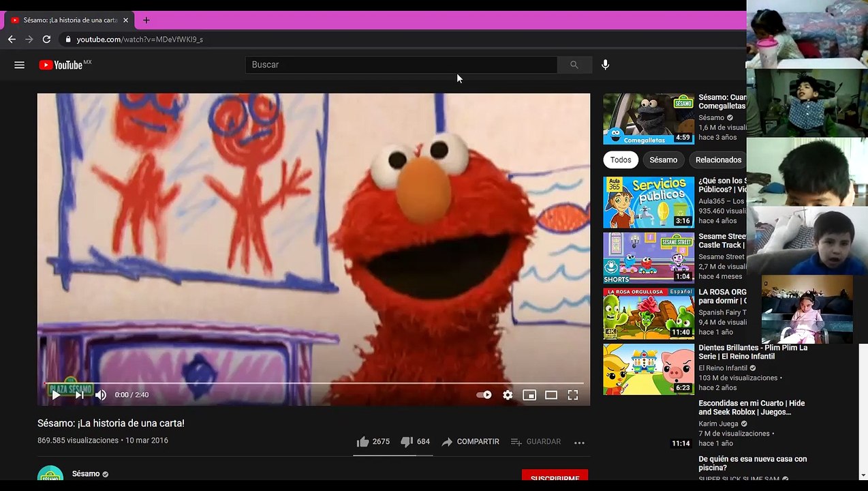Open the more actions three-dot menu
The height and width of the screenshot is (491, 868).
click(579, 442)
